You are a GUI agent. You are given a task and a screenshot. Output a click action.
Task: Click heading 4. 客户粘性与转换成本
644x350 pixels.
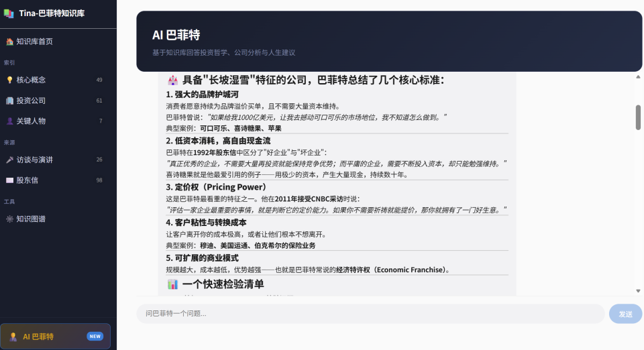[x=206, y=223]
